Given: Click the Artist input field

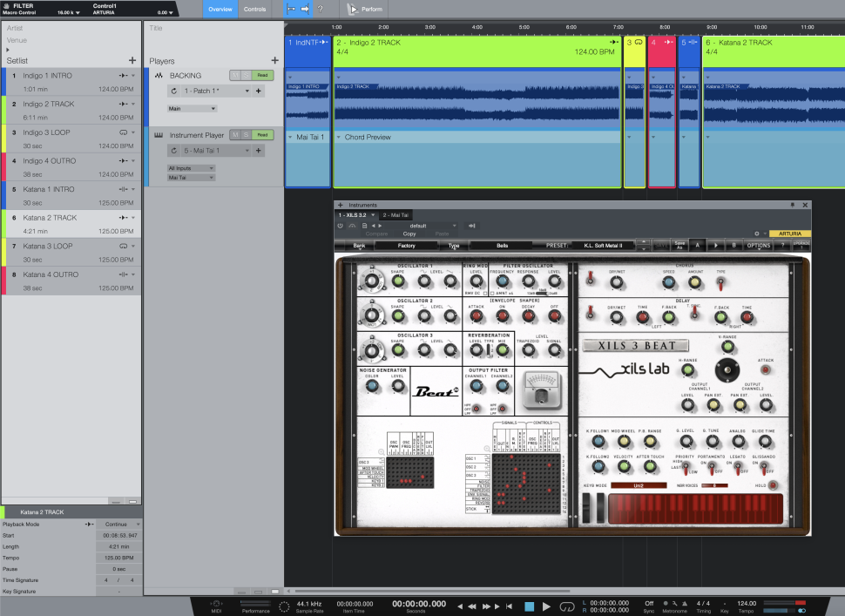Looking at the screenshot, I should pyautogui.click(x=71, y=28).
